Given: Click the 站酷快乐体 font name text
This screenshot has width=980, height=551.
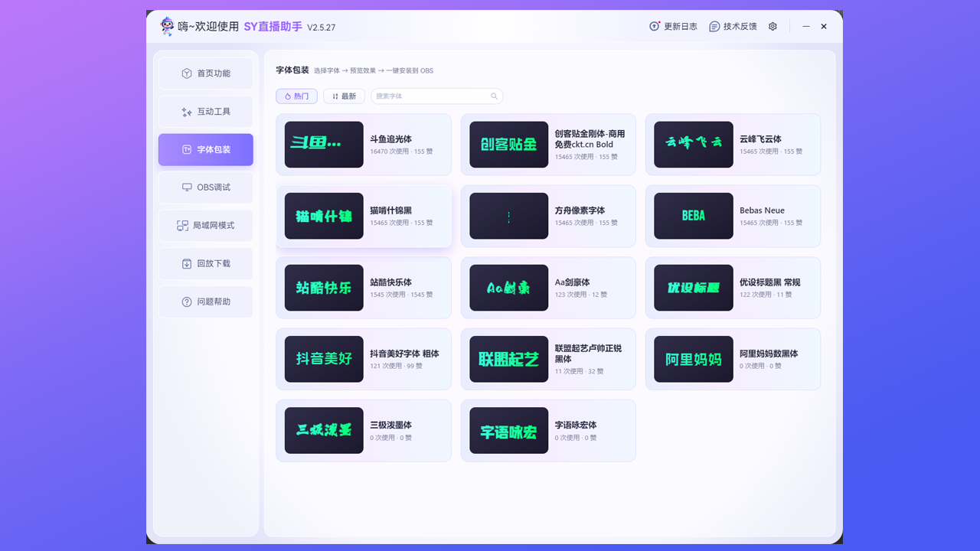Looking at the screenshot, I should [390, 282].
